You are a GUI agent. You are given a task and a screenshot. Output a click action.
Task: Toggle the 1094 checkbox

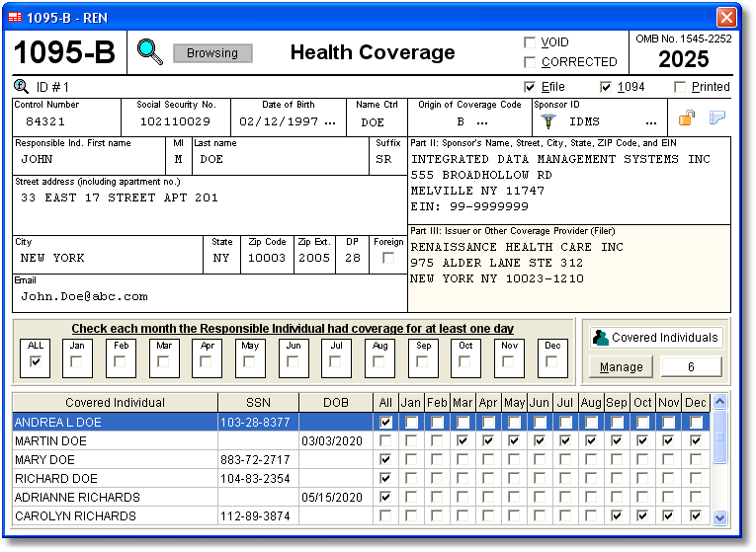606,87
